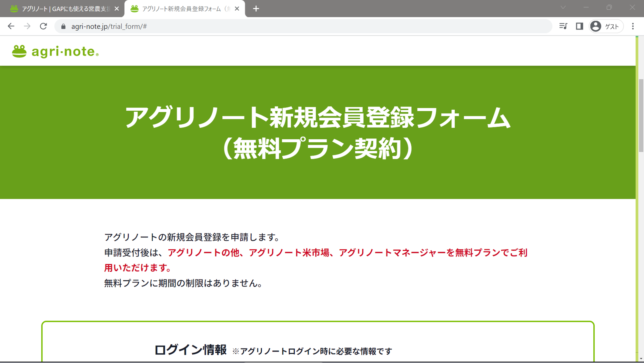644x363 pixels.
Task: Click the note ※アグリノートログイン時に必要な情報です
Action: point(312,351)
